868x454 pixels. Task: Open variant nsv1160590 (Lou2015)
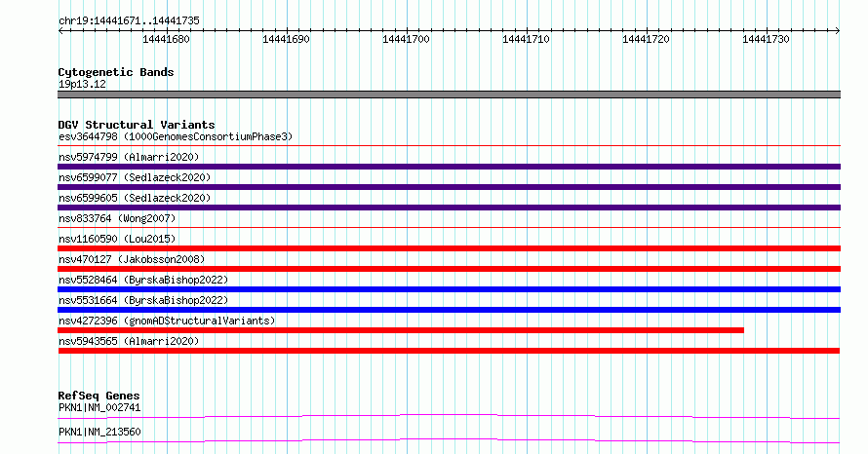point(117,239)
